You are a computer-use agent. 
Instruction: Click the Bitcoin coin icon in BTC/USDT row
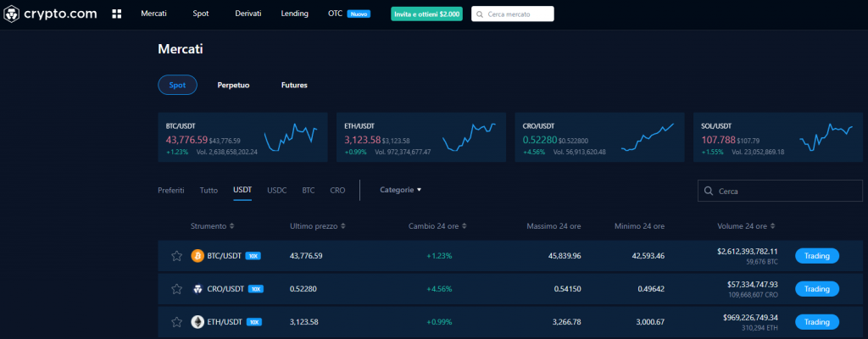198,256
